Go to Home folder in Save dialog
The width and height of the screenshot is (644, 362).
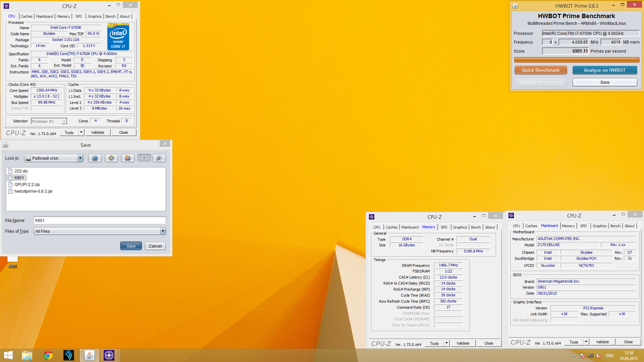click(x=111, y=158)
